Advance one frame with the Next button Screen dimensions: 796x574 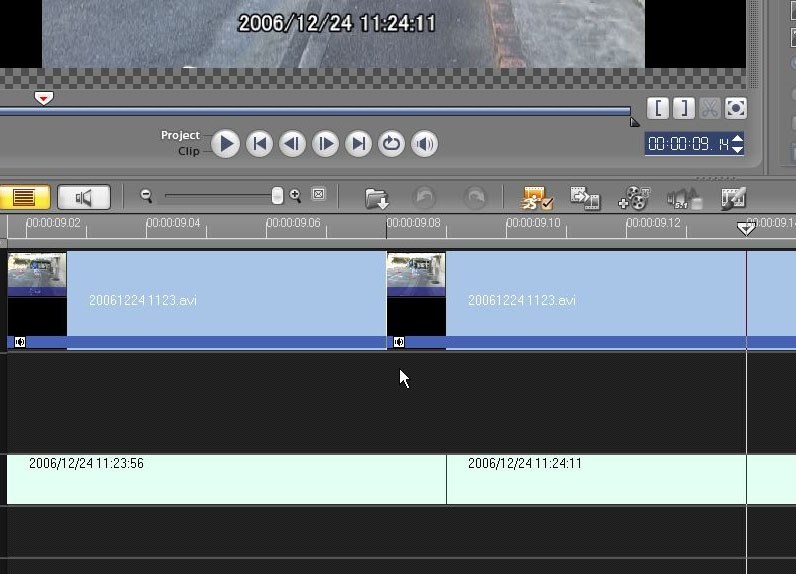[325, 144]
